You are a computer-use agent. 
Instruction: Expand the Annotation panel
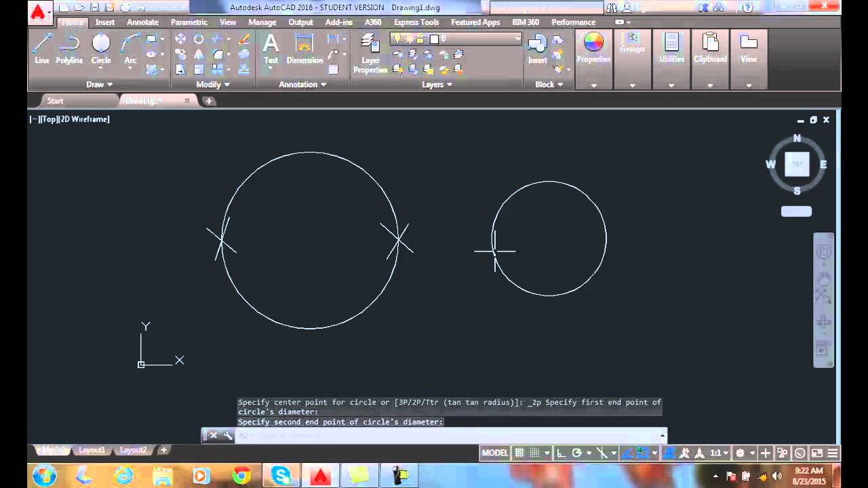303,85
